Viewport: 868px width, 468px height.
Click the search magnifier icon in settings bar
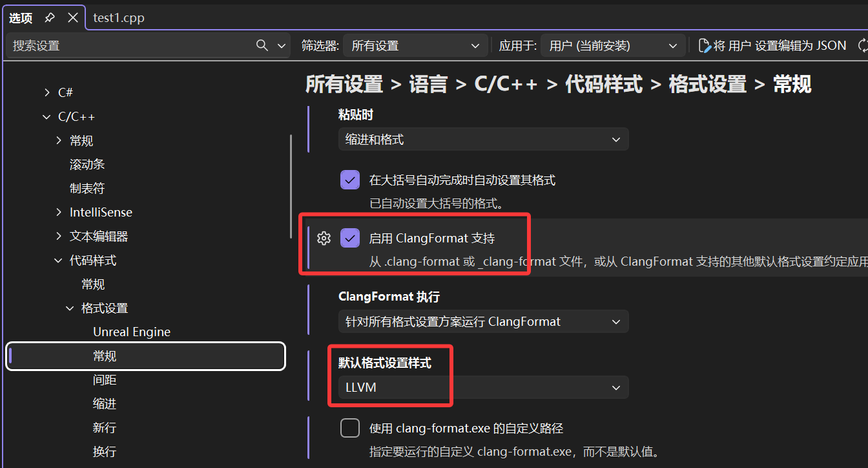262,45
